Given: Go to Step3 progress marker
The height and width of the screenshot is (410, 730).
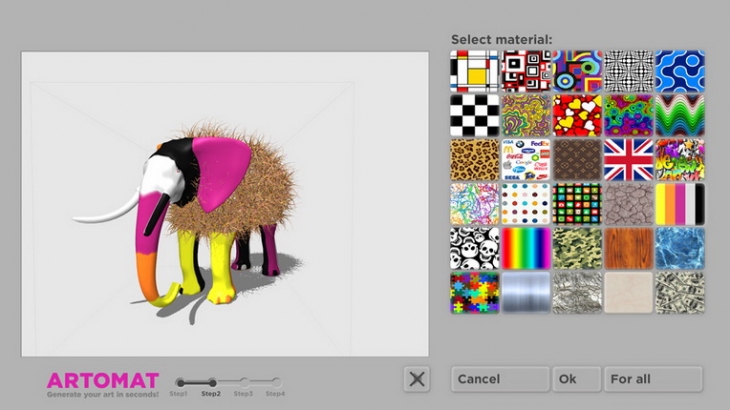Looking at the screenshot, I should coord(244,383).
